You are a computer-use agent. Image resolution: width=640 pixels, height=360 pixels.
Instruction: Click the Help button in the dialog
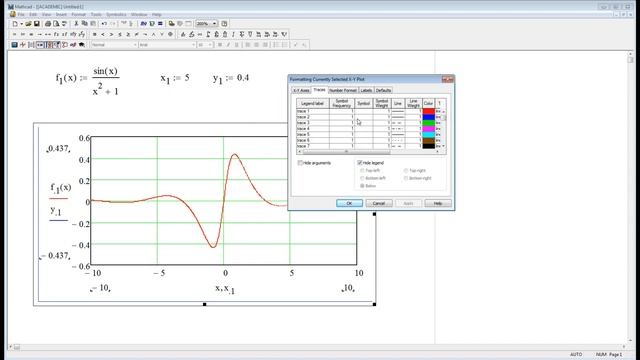[x=438, y=203]
